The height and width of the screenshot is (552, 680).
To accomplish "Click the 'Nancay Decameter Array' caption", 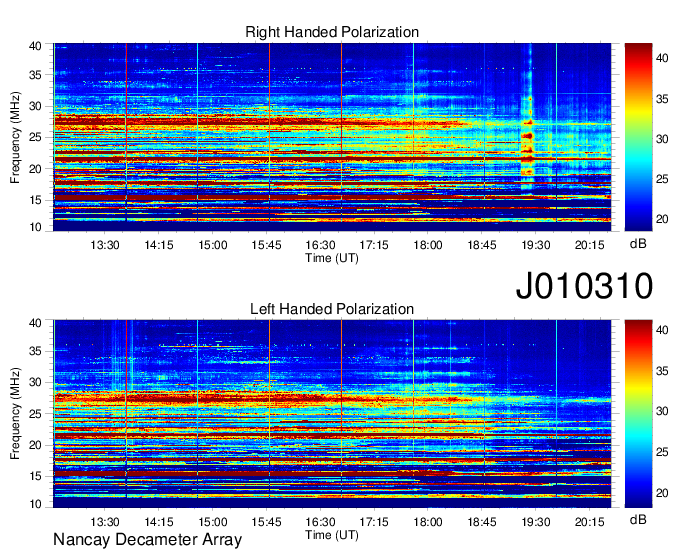I will [147, 540].
